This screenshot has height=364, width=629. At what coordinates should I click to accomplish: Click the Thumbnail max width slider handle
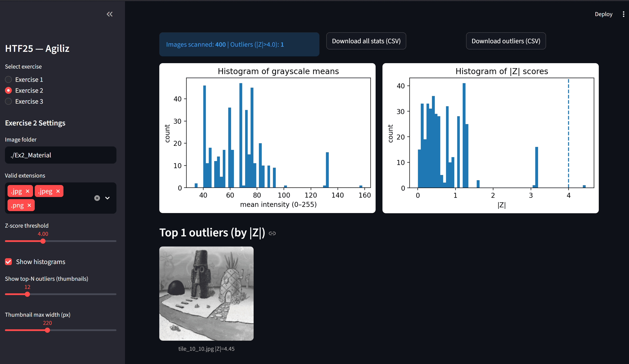click(x=47, y=330)
